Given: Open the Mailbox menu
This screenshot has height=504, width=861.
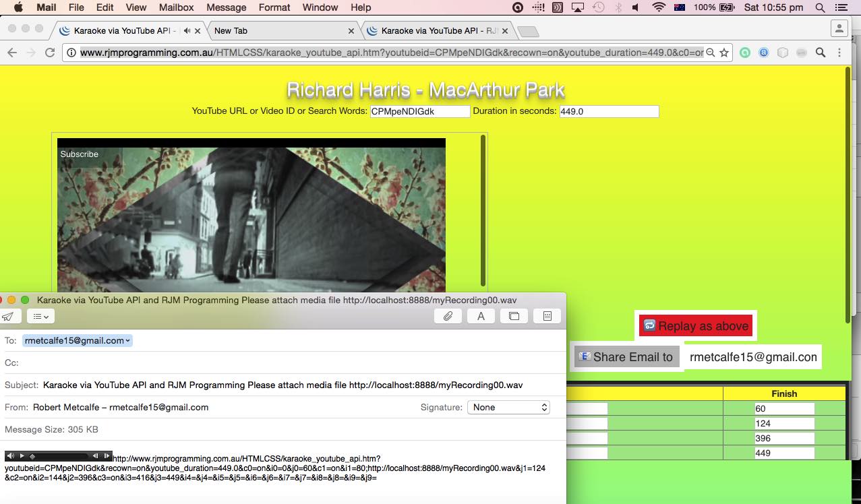Looking at the screenshot, I should coord(176,7).
